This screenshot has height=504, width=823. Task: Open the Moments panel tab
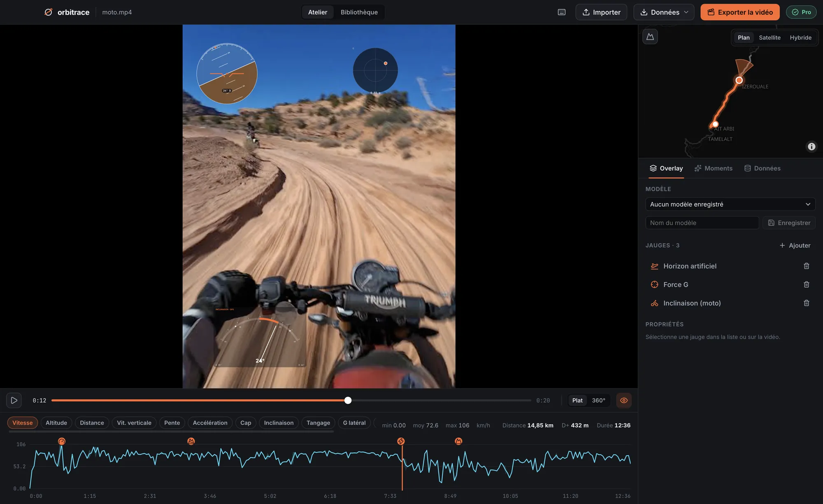pos(714,168)
